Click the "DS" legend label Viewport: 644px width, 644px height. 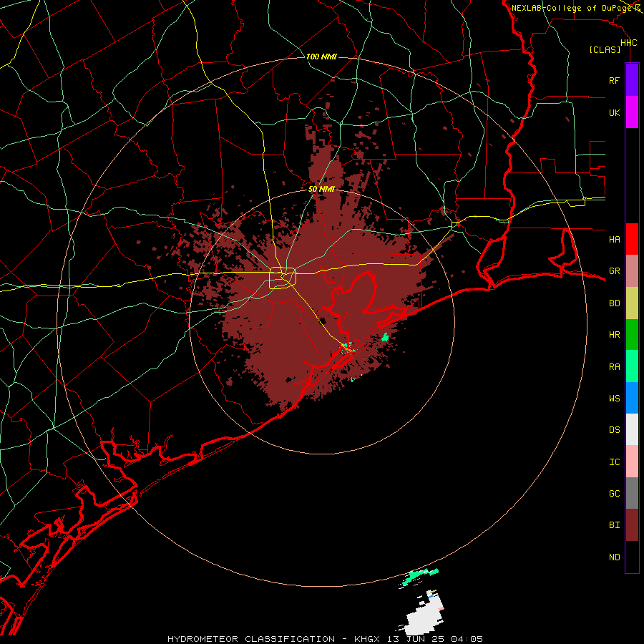click(x=614, y=430)
